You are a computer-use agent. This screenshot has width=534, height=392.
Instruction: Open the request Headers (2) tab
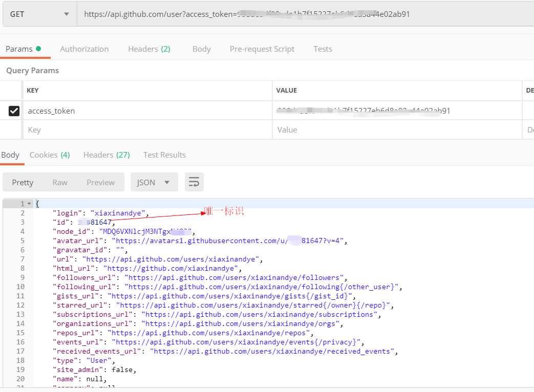(x=149, y=49)
